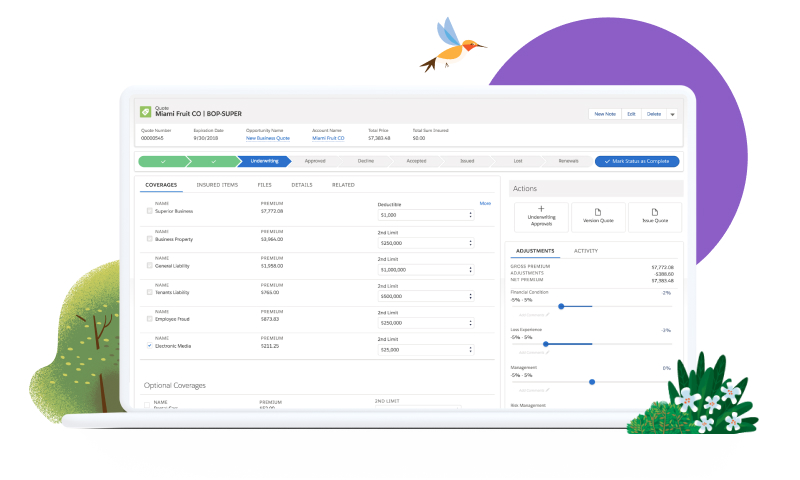The height and width of the screenshot is (480, 800).
Task: Click the Issue Quote document icon
Action: (655, 212)
